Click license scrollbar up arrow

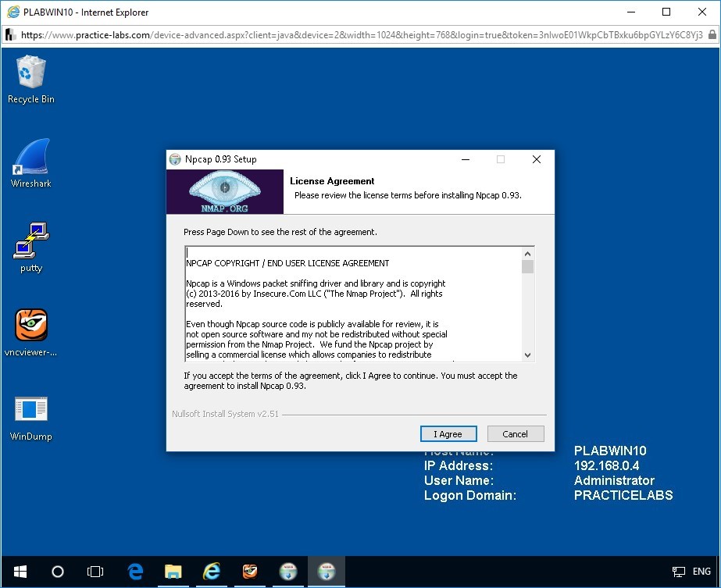(x=527, y=254)
